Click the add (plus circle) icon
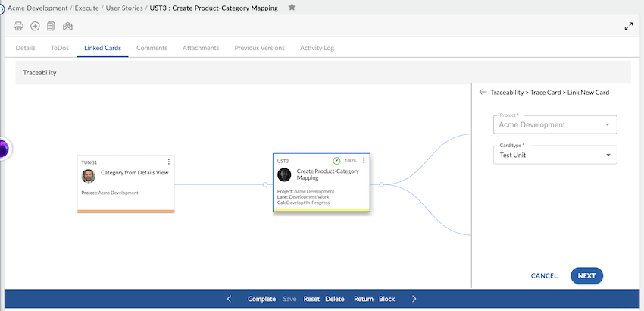644x311 pixels. [35, 26]
